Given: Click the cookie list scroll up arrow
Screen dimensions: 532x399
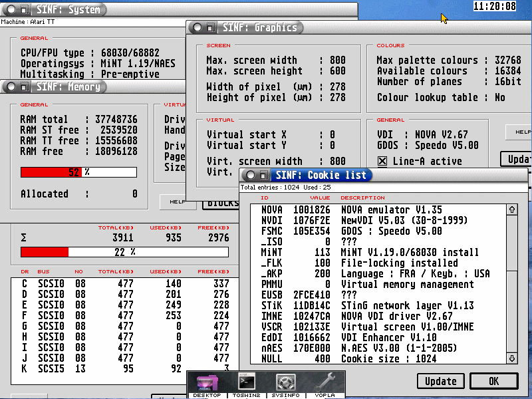Looking at the screenshot, I should coord(512,209).
